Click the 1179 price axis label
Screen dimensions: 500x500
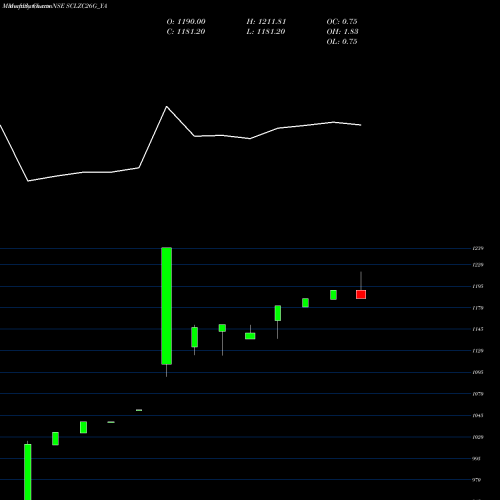(x=478, y=308)
